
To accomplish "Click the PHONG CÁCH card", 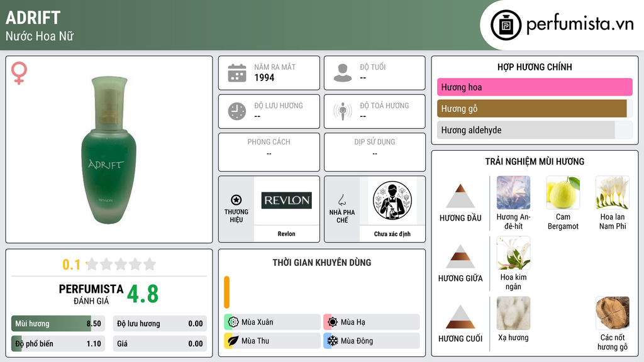I will (269, 152).
